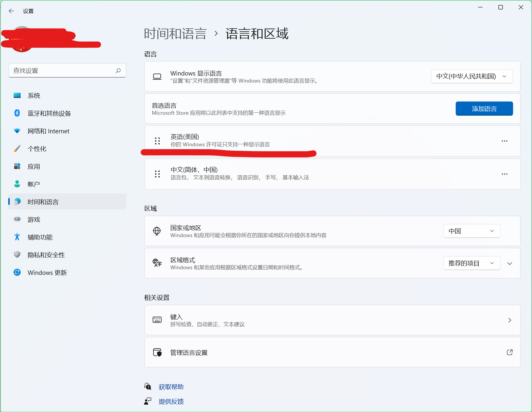Select 蓝牙和其他设备 in sidebar
This screenshot has height=412, width=532.
(x=67, y=113)
